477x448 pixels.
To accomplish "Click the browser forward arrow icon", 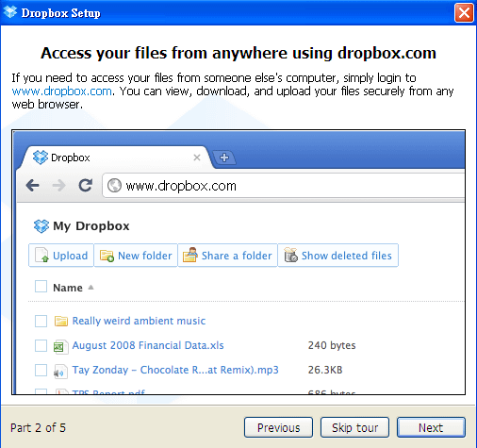I will click(58, 186).
